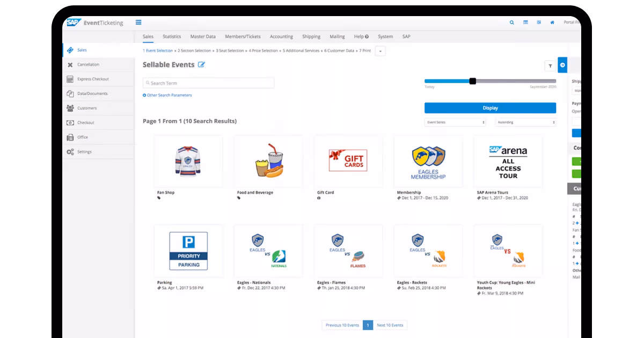The width and height of the screenshot is (644, 338).
Task: Click the Express Checkout calculator icon
Action: click(70, 79)
